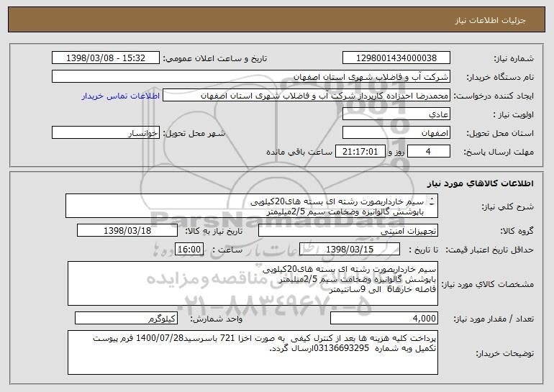The height and width of the screenshot is (392, 554).
Task: Click the request creator name field
Action: [306, 96]
